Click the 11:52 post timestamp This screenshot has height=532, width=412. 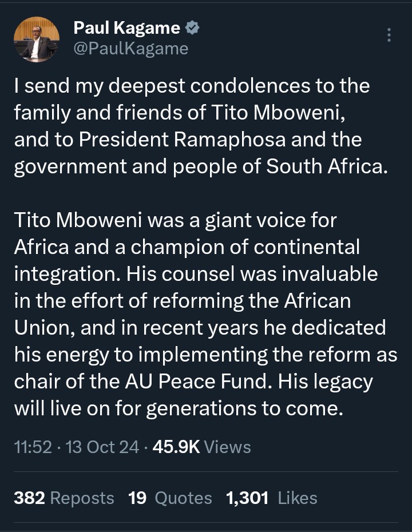(x=34, y=446)
